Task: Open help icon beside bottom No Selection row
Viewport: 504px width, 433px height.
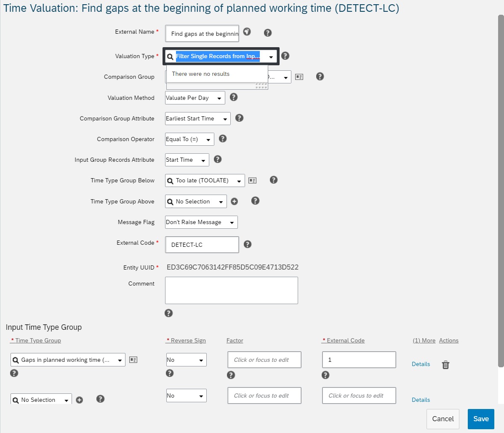Action: click(100, 399)
